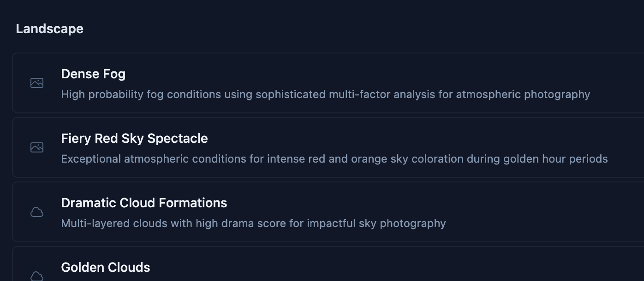The width and height of the screenshot is (644, 281).
Task: Click the Golden Clouds title text
Action: pos(105,267)
